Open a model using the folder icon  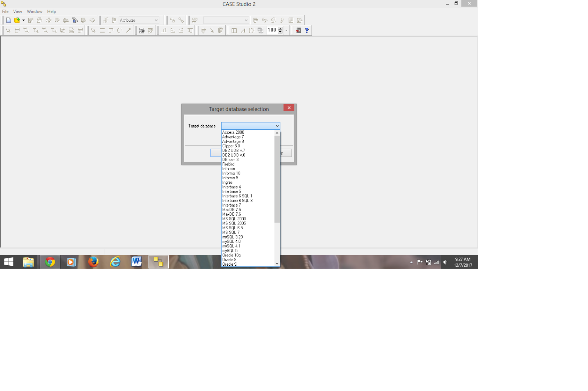point(17,20)
